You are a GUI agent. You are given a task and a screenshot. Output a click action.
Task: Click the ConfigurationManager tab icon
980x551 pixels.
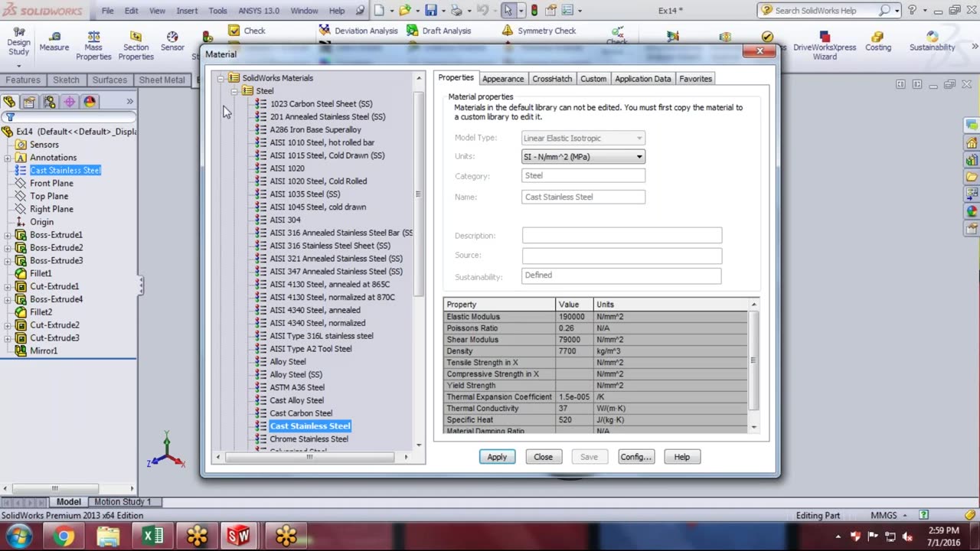[50, 102]
